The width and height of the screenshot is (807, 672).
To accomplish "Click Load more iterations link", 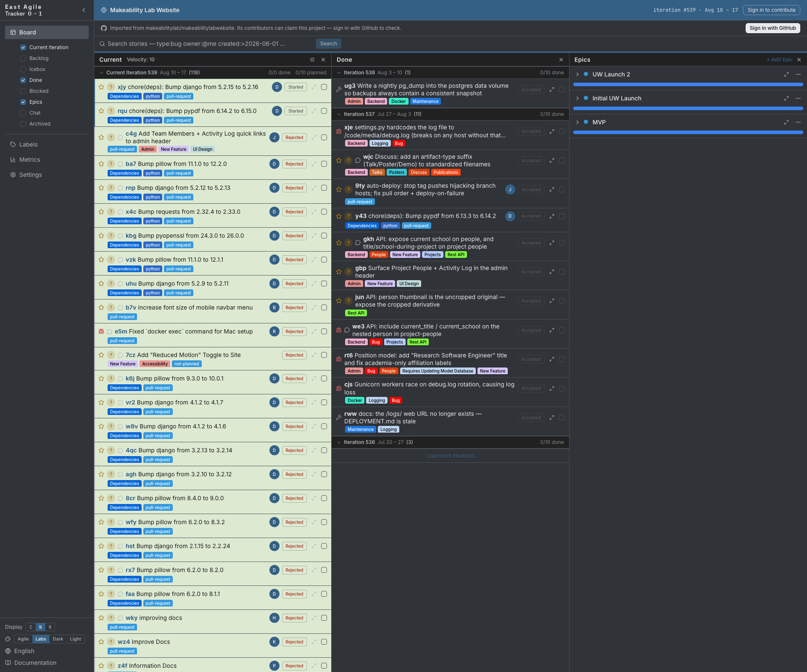I will (450, 456).
